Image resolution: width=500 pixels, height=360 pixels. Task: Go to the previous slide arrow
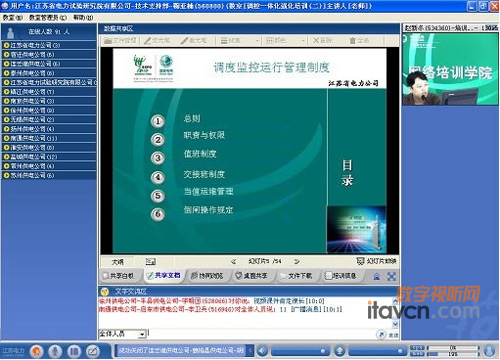click(233, 262)
